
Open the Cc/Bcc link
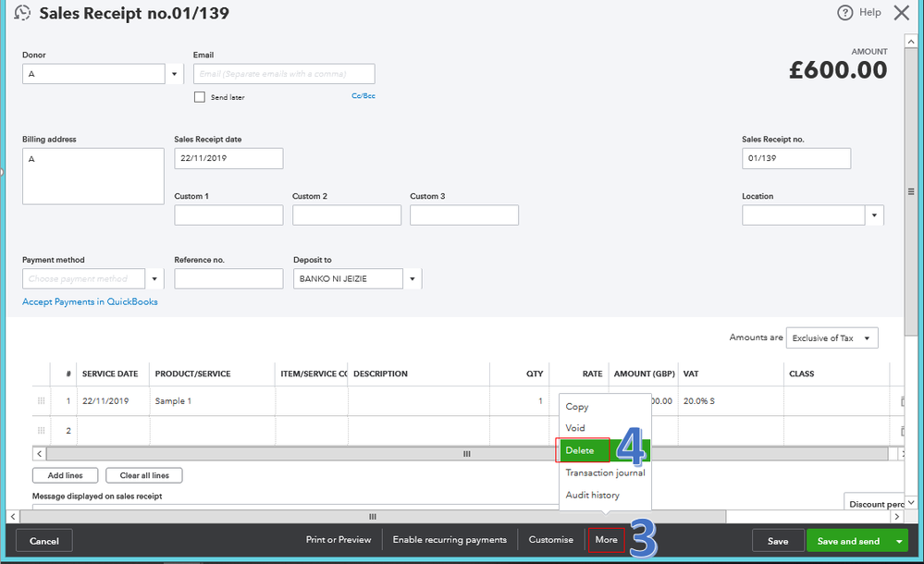[x=363, y=95]
